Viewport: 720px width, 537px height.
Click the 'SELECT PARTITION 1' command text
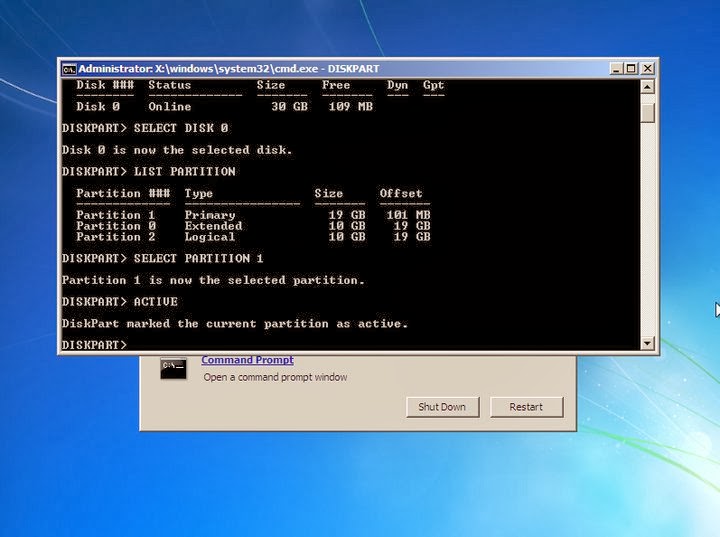click(x=198, y=258)
